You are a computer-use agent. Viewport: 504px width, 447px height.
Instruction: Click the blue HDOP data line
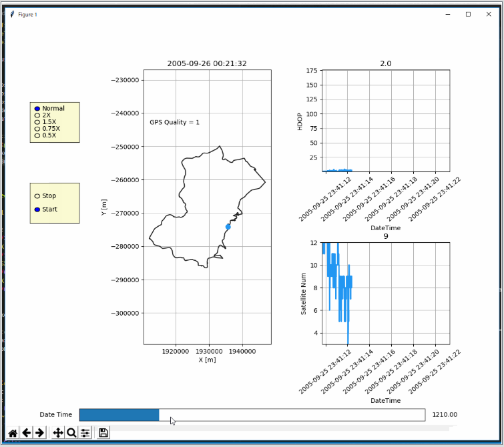(338, 170)
